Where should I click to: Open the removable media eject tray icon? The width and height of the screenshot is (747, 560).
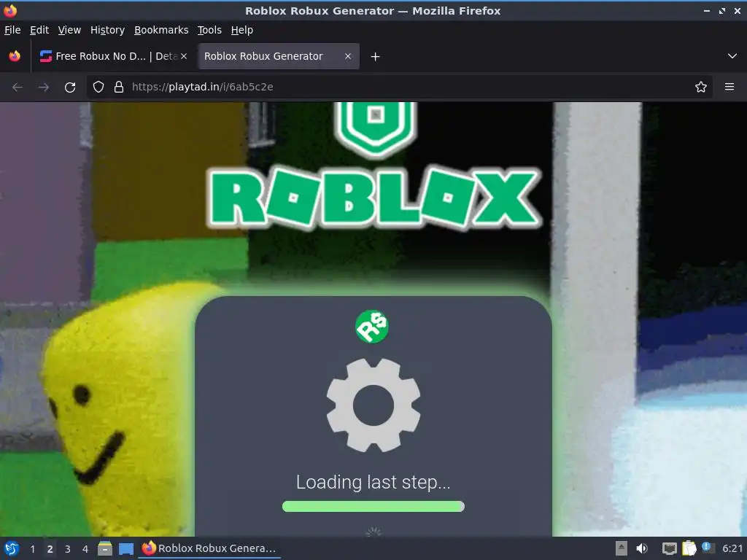tap(622, 548)
